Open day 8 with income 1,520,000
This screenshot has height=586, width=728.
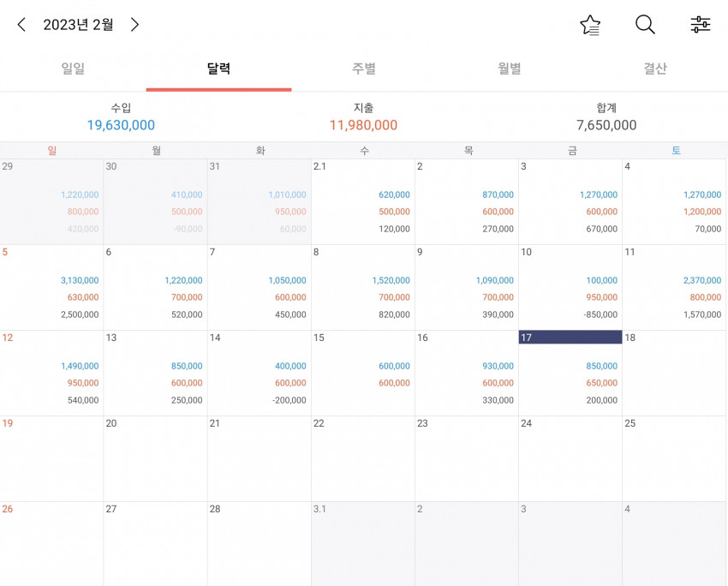coord(363,287)
